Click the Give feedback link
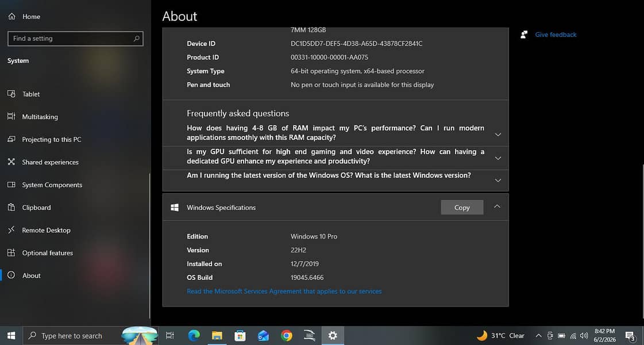The width and height of the screenshot is (644, 345). [x=556, y=34]
